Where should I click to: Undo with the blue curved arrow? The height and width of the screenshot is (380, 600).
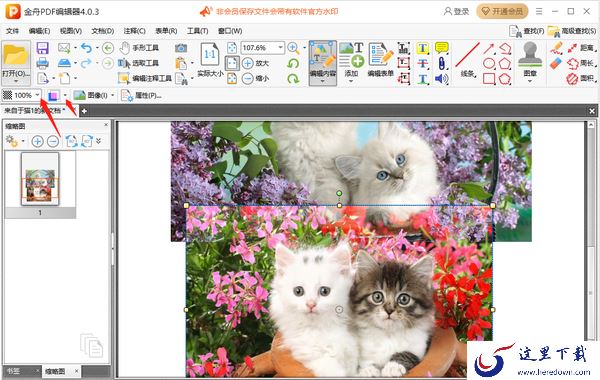point(86,48)
